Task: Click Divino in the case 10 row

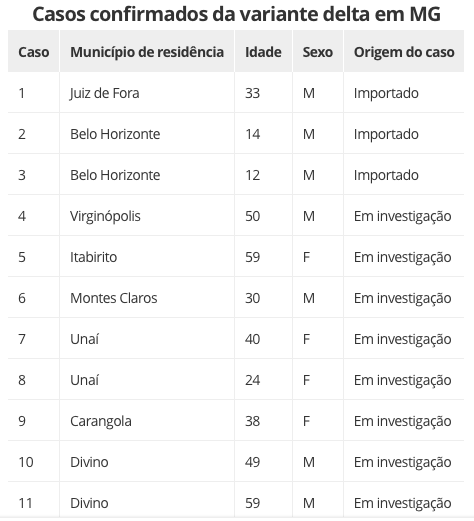Action: 89,462
